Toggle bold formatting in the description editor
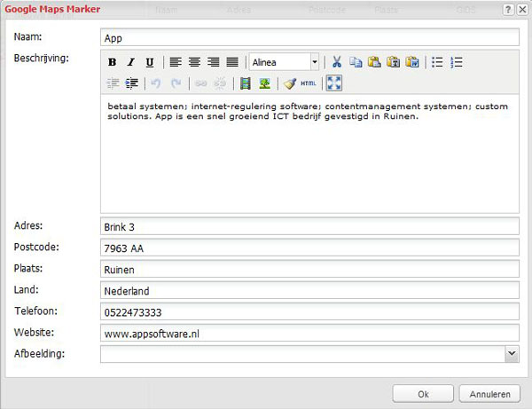The image size is (532, 409). tap(113, 62)
